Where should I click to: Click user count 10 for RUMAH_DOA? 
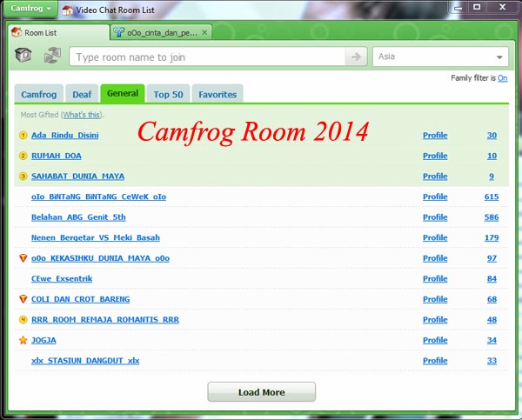point(492,156)
